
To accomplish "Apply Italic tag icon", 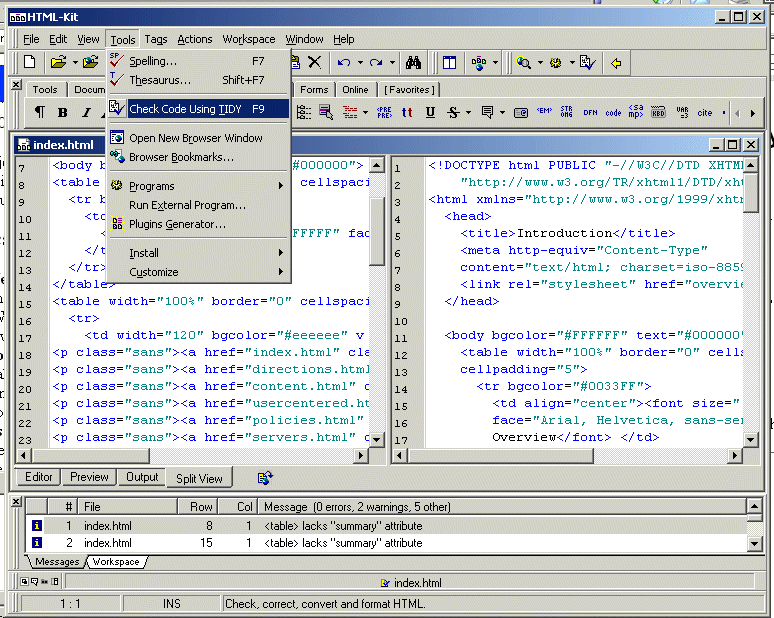I will 86,113.
